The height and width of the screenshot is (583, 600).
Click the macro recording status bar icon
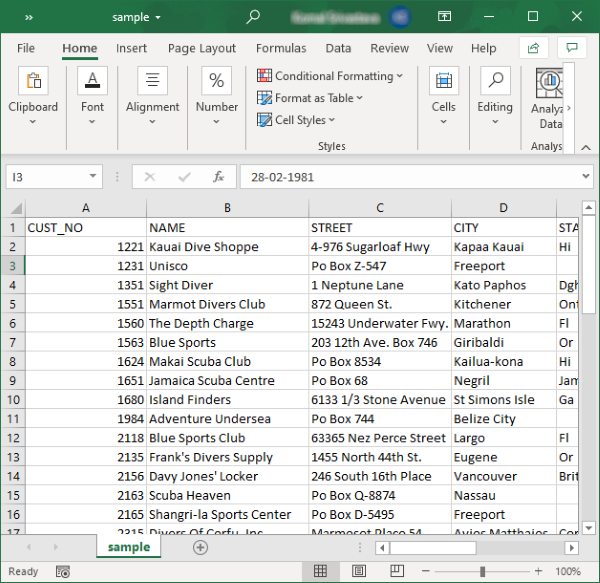[62, 572]
